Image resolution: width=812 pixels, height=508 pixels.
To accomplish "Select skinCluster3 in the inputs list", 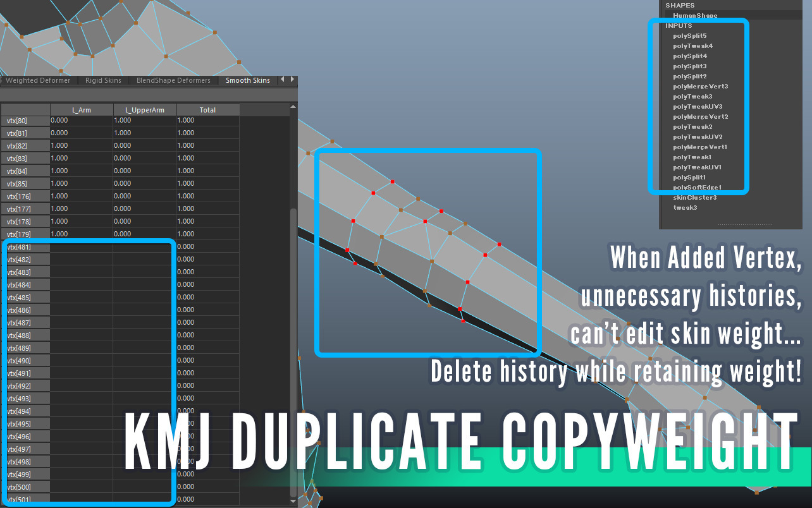I will (694, 198).
